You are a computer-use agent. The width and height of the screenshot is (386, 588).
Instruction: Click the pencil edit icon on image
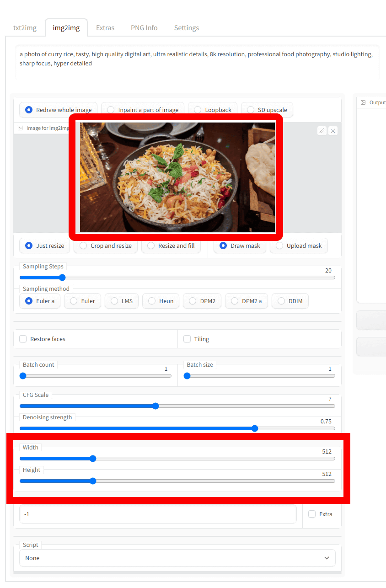(322, 131)
